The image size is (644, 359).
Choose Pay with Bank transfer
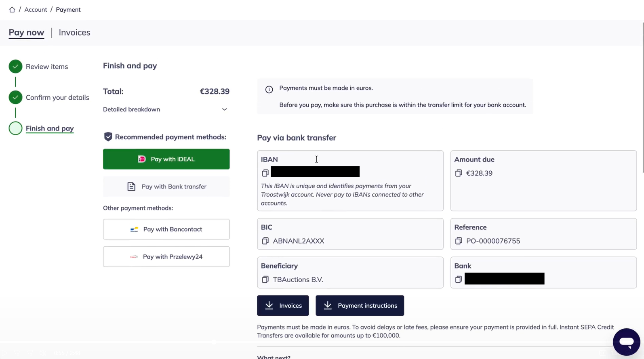coord(166,187)
